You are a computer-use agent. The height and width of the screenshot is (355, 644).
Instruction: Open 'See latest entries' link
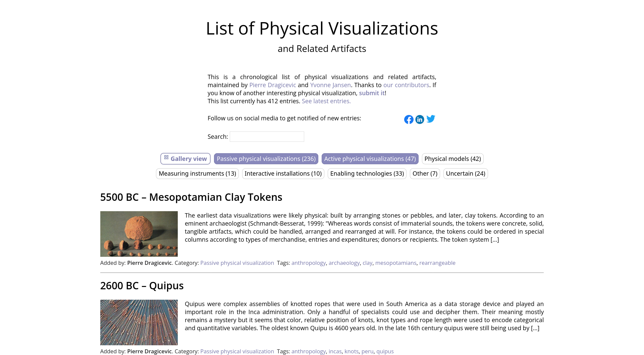(x=326, y=101)
